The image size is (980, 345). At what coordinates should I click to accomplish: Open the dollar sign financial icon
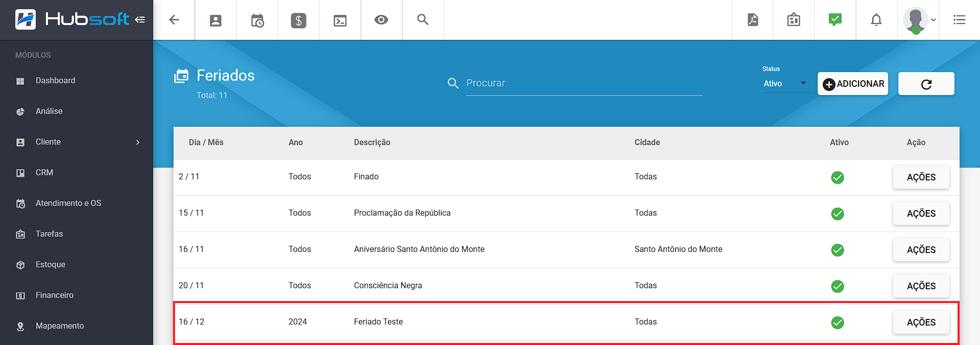tap(299, 20)
